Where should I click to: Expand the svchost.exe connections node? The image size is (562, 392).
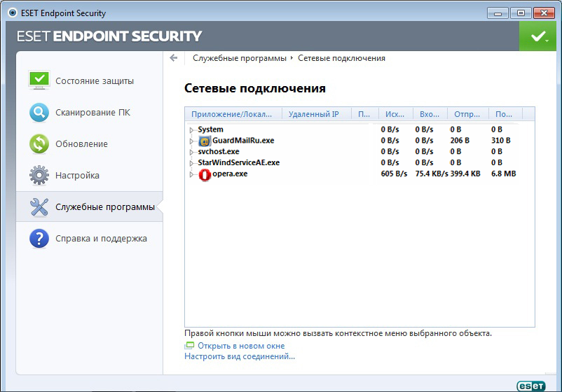191,152
